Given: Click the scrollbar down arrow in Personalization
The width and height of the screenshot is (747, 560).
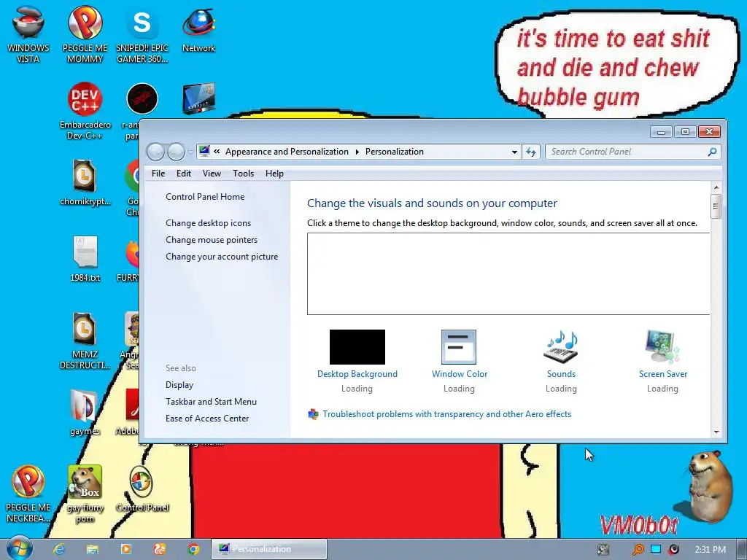Looking at the screenshot, I should coord(716,432).
